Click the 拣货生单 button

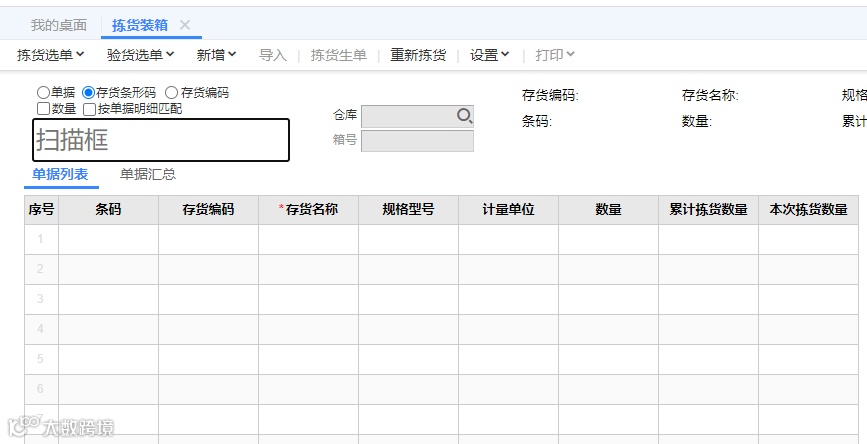338,55
